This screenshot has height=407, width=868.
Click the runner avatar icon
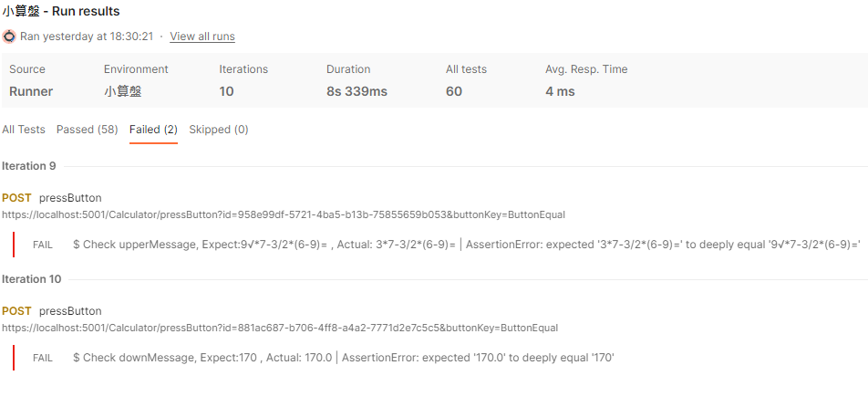[9, 37]
